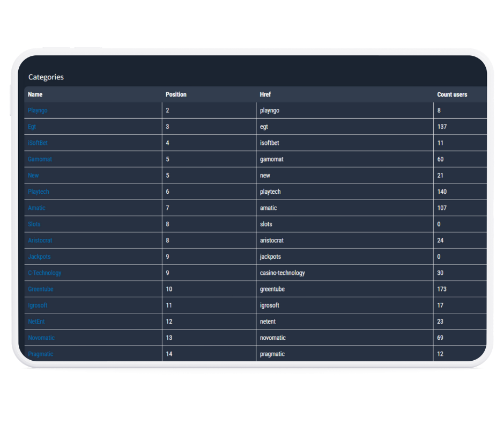Open the Gamomat category link
The height and width of the screenshot is (423, 504).
tap(40, 159)
